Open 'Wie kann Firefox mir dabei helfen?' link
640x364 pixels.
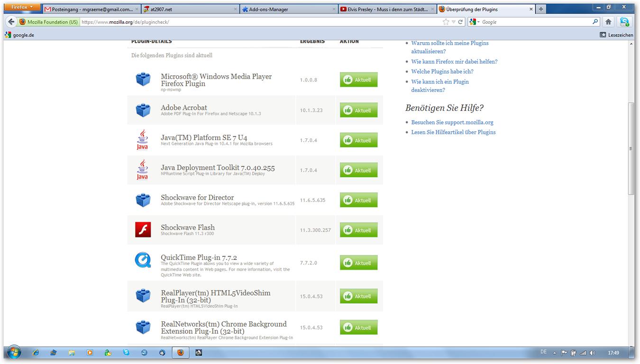pyautogui.click(x=454, y=62)
